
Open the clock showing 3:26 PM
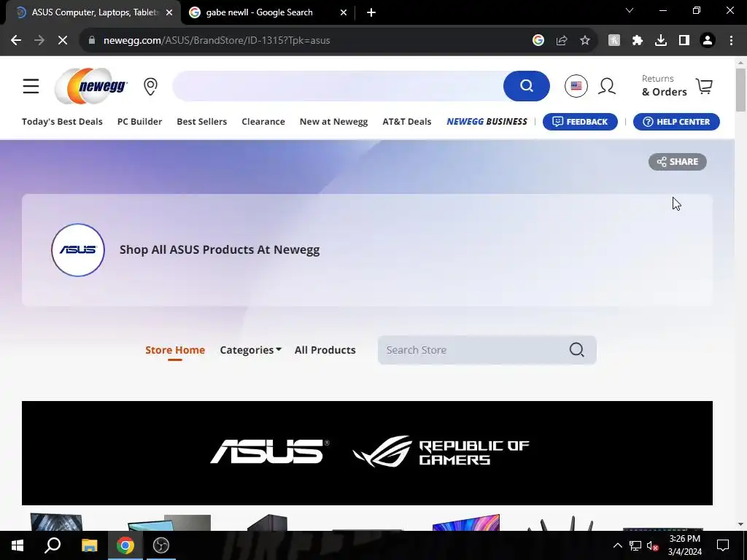point(685,545)
